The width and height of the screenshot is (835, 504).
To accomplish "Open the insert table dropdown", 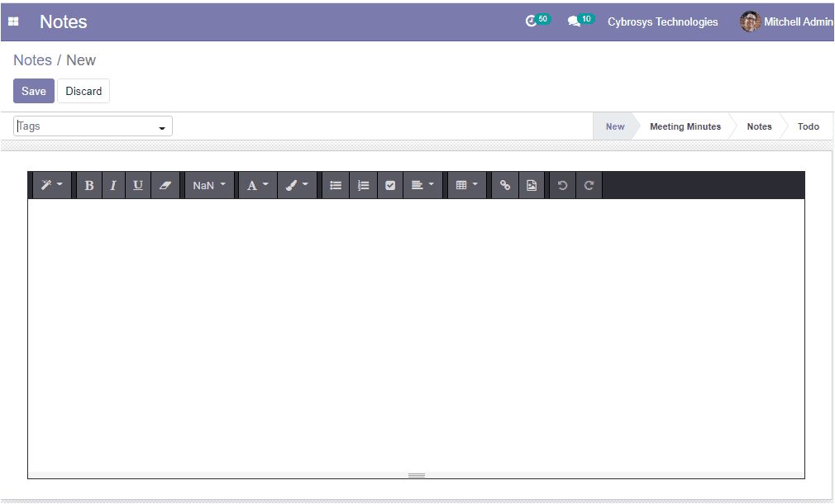I will click(x=467, y=185).
